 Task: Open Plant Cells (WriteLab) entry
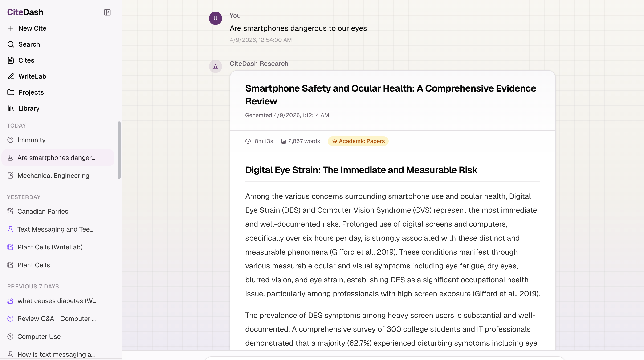(50, 247)
